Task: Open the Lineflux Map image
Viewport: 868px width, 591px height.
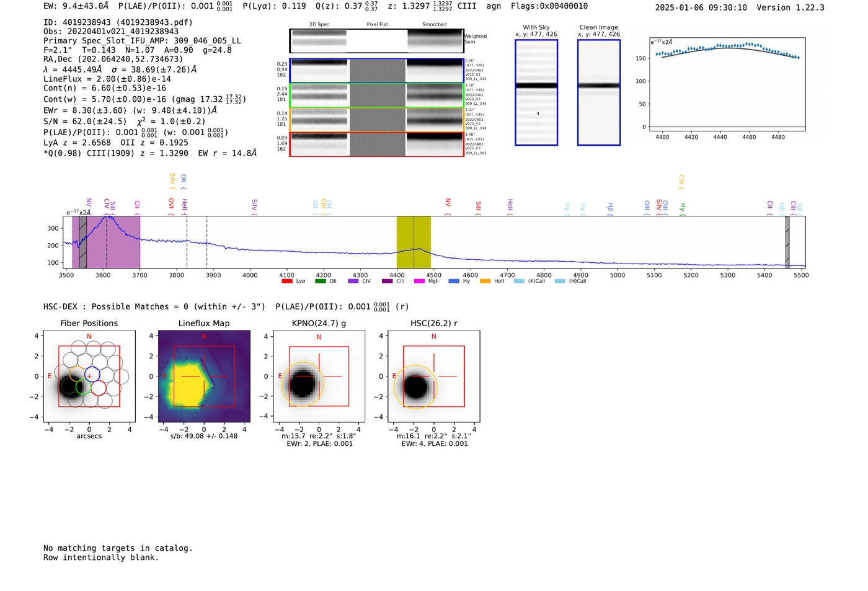Action: point(204,376)
